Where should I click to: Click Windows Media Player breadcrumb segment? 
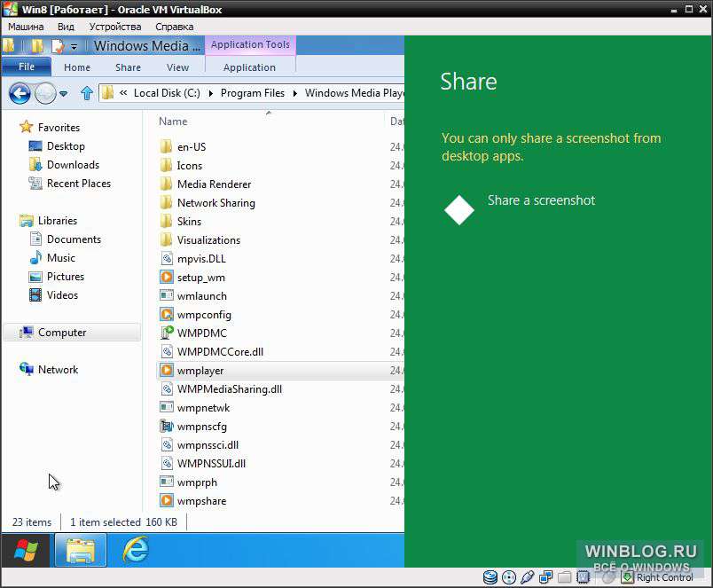click(x=354, y=93)
